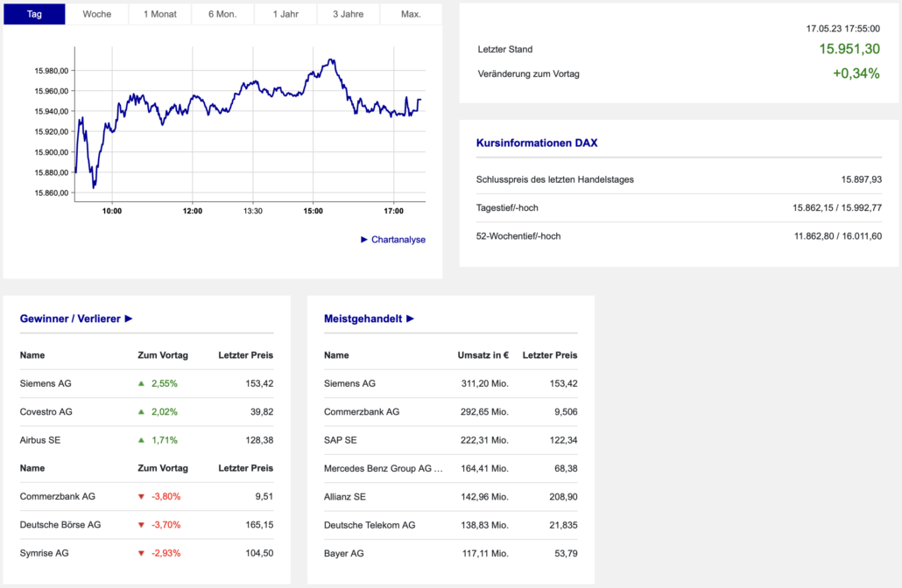Click the -3,80% change for Commerzbank AG
This screenshot has width=902, height=588.
coord(166,497)
